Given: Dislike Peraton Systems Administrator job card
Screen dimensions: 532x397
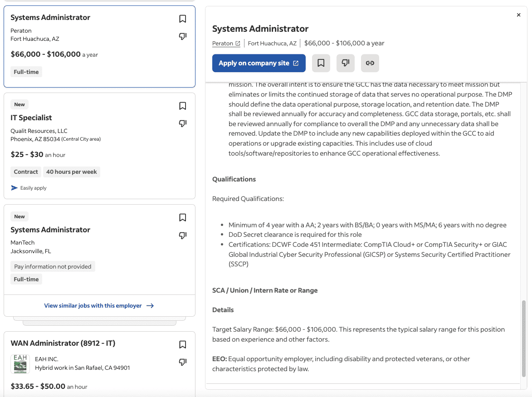Looking at the screenshot, I should click(182, 36).
